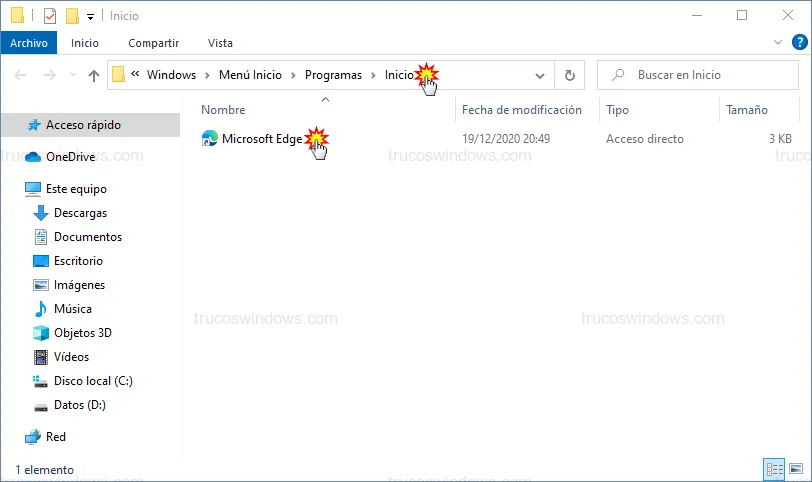Viewport: 812px width, 482px height.
Task: Click the Microsoft Edge shortcut icon
Action: pyautogui.click(x=210, y=139)
